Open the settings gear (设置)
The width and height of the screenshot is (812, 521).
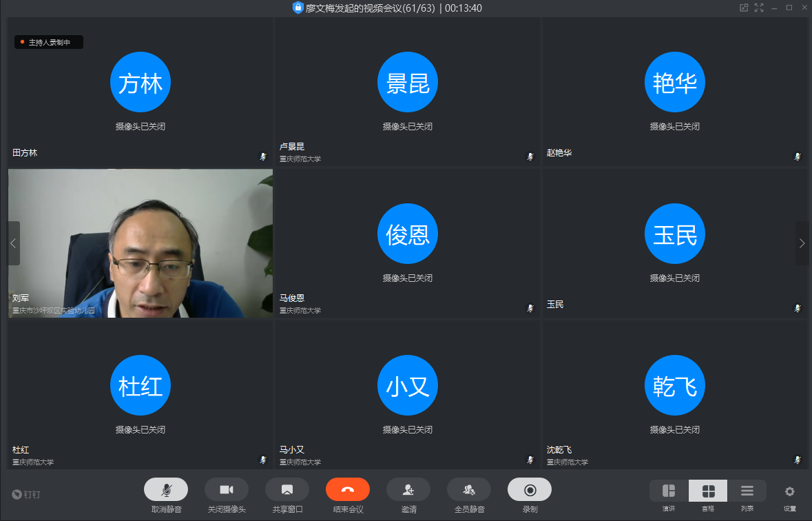tap(789, 491)
